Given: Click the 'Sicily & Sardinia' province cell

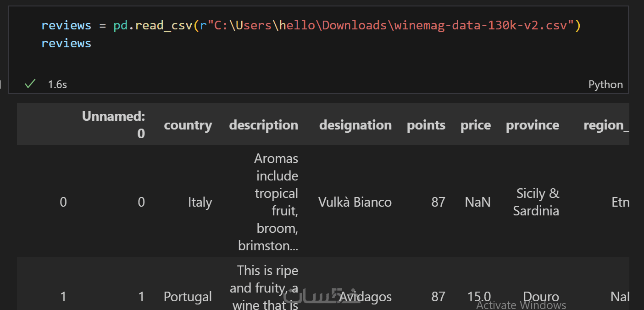Looking at the screenshot, I should point(536,202).
